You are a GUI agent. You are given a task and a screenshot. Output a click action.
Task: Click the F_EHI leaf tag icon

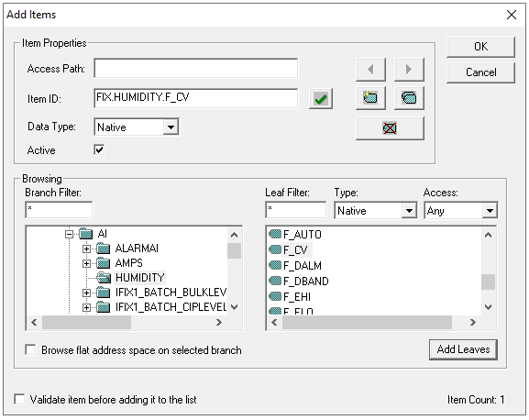275,296
